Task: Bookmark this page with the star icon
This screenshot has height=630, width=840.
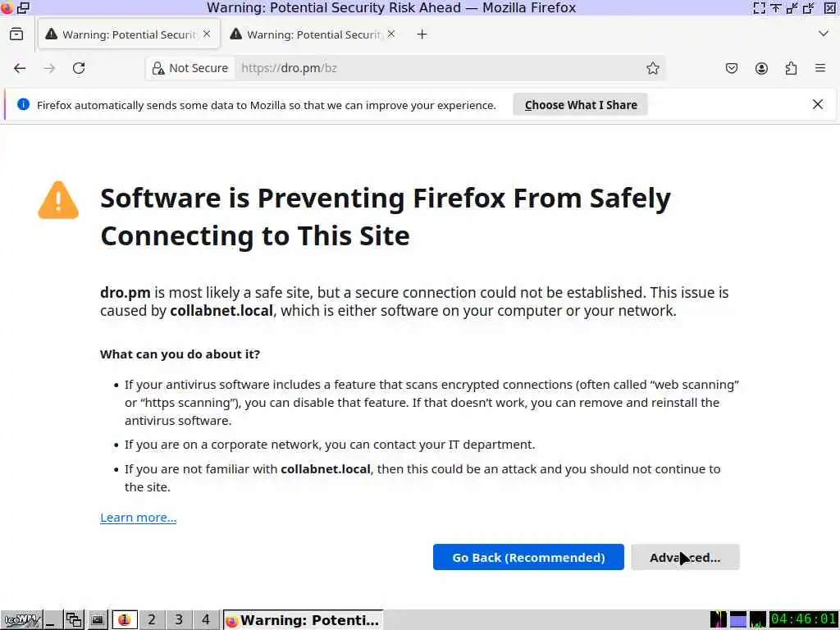Action: click(652, 68)
